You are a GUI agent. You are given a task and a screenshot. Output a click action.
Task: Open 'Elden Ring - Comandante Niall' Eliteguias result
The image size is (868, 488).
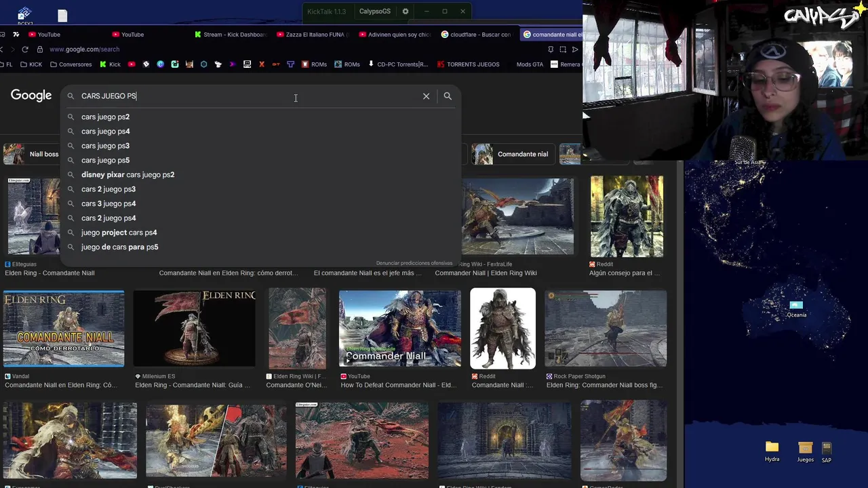tap(50, 273)
